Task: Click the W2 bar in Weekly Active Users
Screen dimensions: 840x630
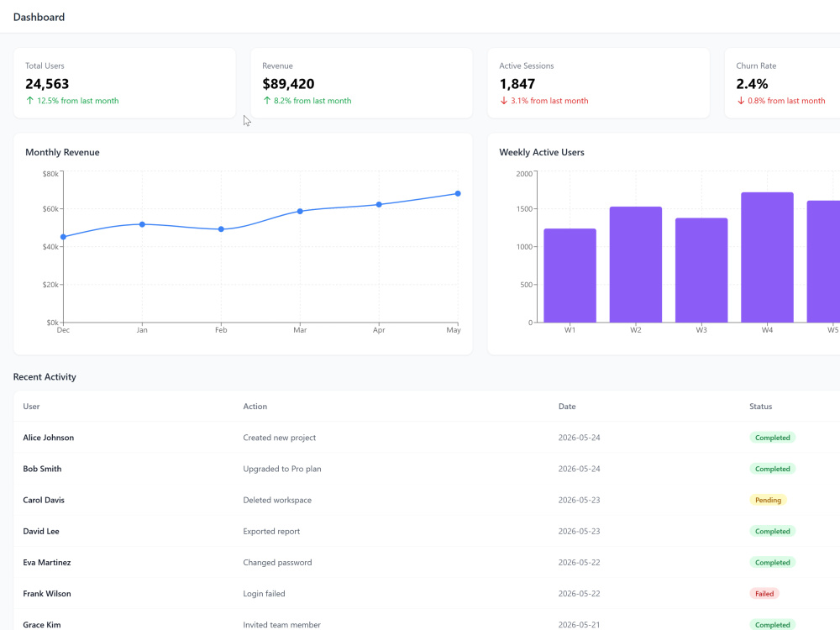Action: coord(636,265)
